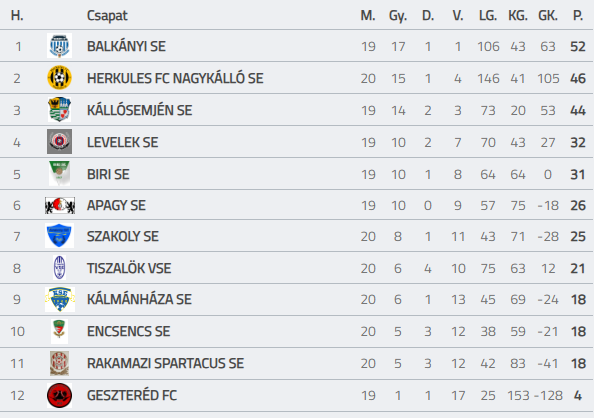Image resolution: width=594 pixels, height=418 pixels.
Task: Click the Balkányi SE team crest
Action: (59, 46)
